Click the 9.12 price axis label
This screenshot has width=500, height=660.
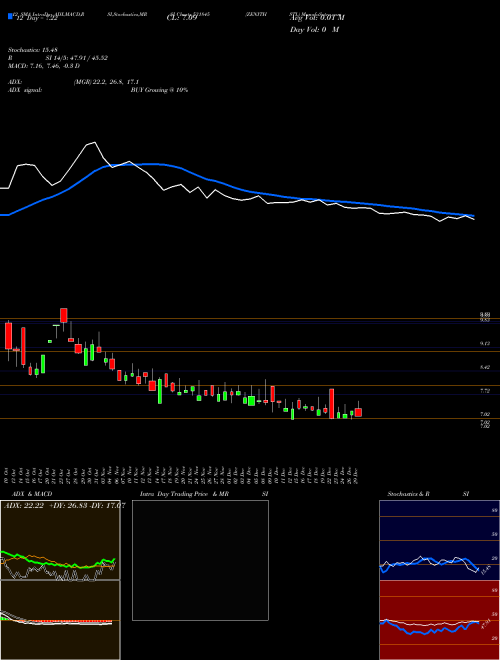(485, 343)
